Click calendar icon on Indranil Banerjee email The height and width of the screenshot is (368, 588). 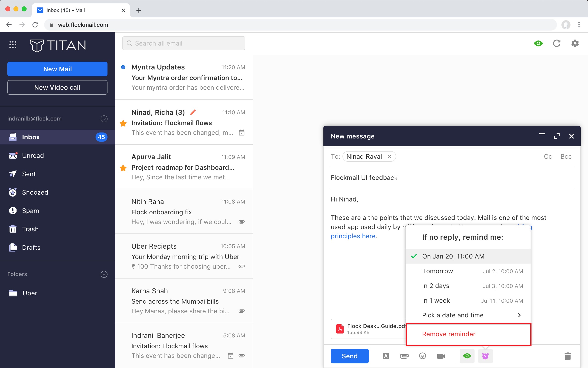point(231,356)
